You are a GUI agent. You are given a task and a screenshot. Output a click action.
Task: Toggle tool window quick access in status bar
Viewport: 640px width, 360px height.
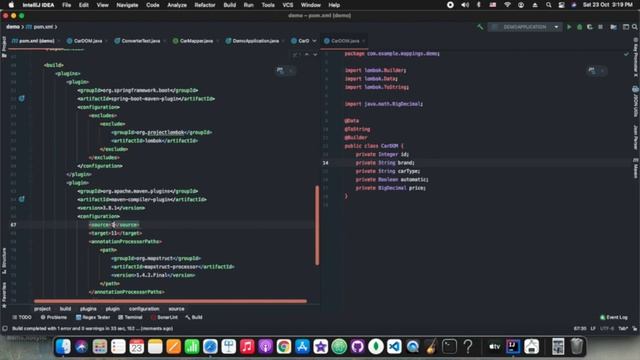(x=5, y=328)
